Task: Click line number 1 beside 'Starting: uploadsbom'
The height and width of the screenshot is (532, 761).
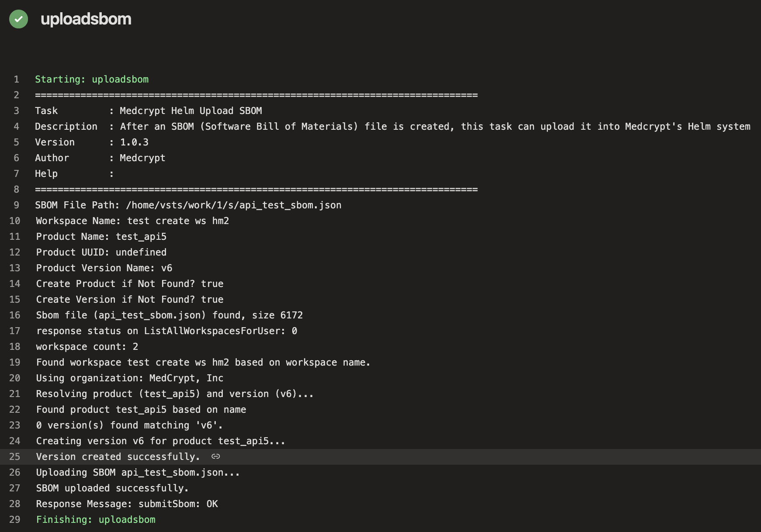Action: pyautogui.click(x=16, y=79)
